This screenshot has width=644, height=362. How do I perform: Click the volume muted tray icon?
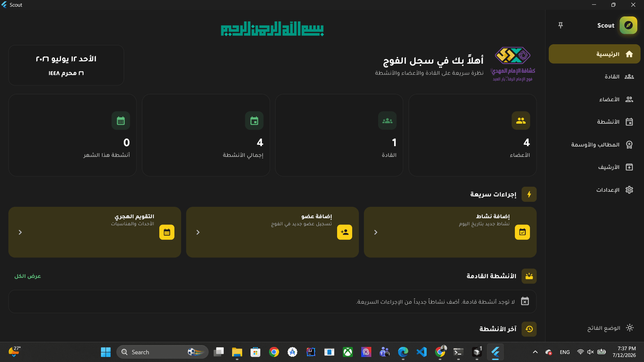pos(591,352)
